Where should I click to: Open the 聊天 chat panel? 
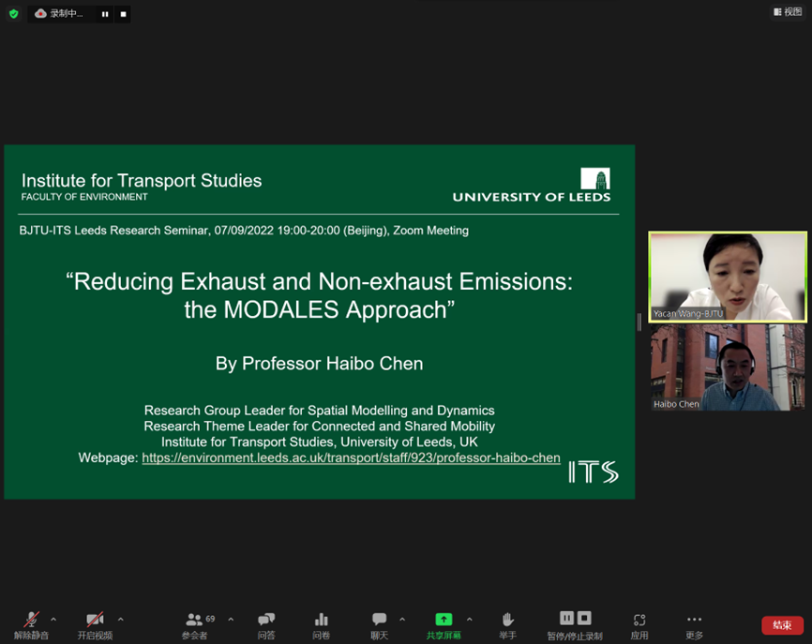click(x=379, y=625)
